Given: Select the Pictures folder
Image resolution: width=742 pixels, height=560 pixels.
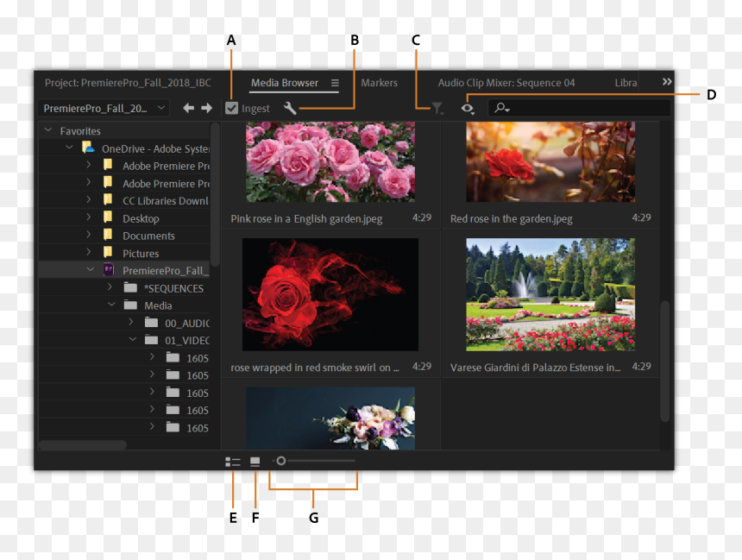Looking at the screenshot, I should pos(141,254).
